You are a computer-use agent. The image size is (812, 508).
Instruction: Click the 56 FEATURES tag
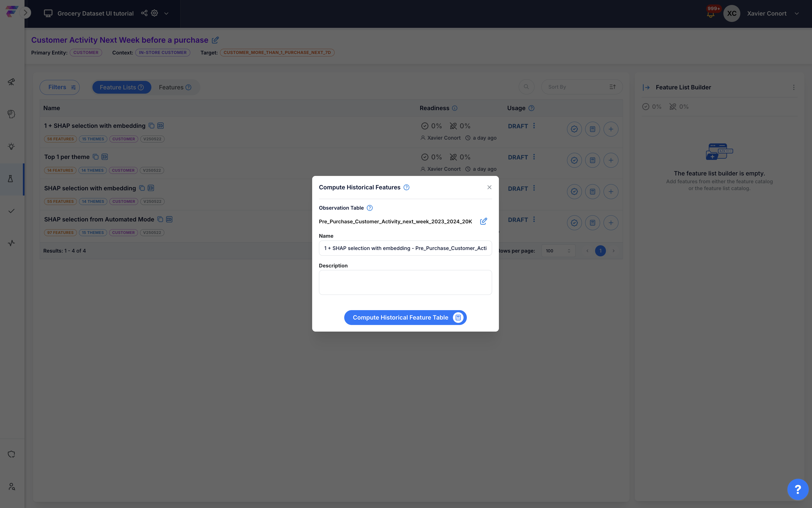pos(60,139)
